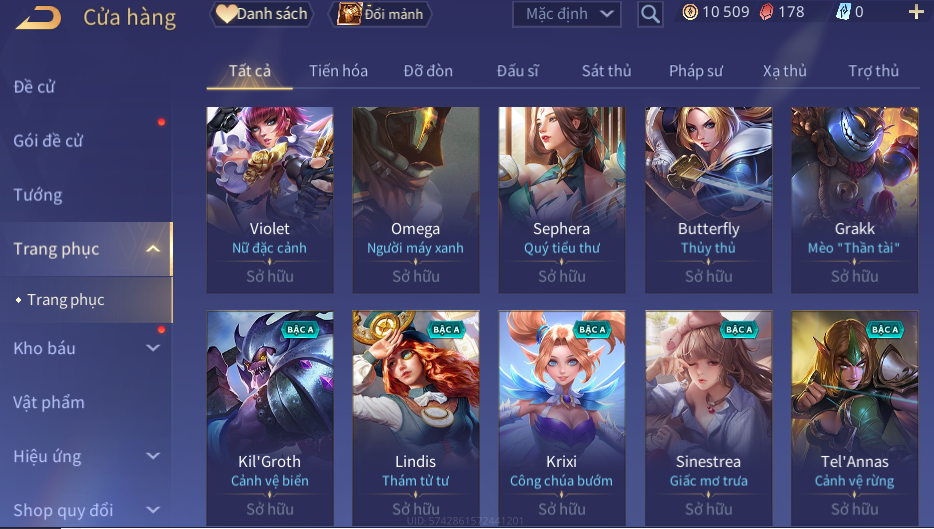Select Violet Nữ đặc cảnh skin card
The image size is (934, 529).
270,200
